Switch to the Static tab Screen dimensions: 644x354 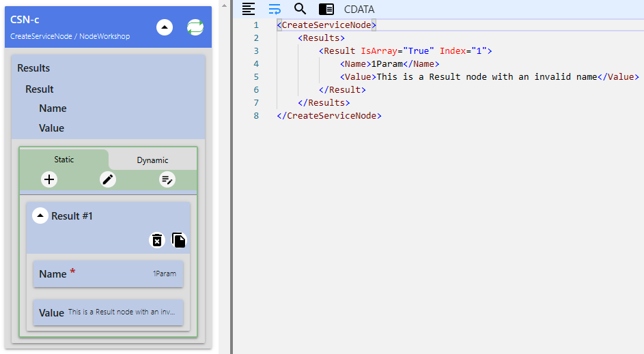click(x=64, y=160)
